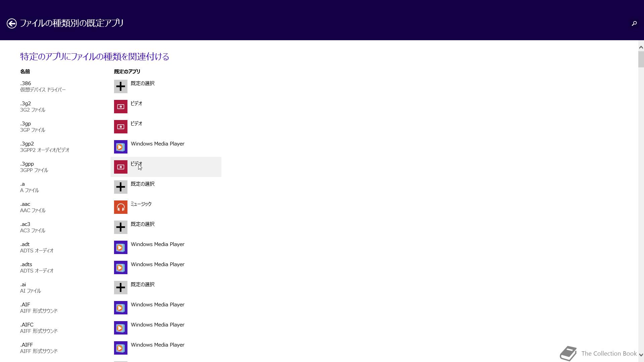Click Video app icon for .3gpp
This screenshot has width=644, height=362.
pyautogui.click(x=121, y=167)
